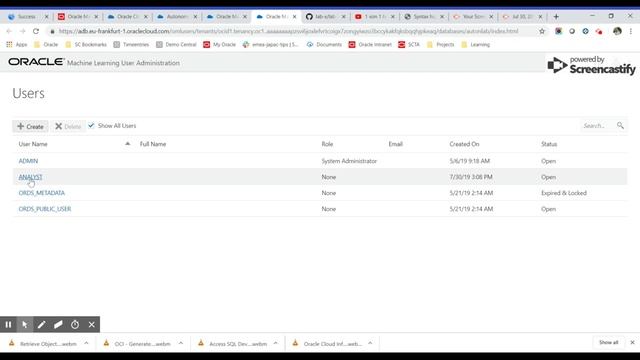Switch to the GitHub lab tab

pos(324,17)
